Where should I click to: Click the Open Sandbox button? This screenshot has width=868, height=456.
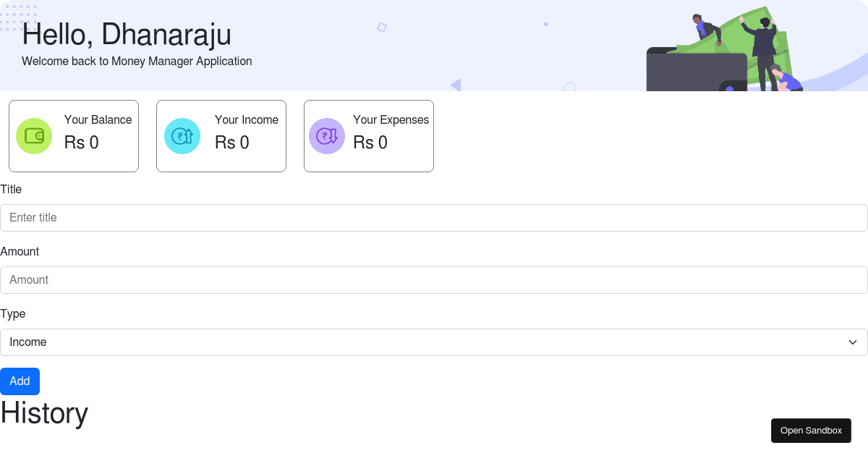811,430
